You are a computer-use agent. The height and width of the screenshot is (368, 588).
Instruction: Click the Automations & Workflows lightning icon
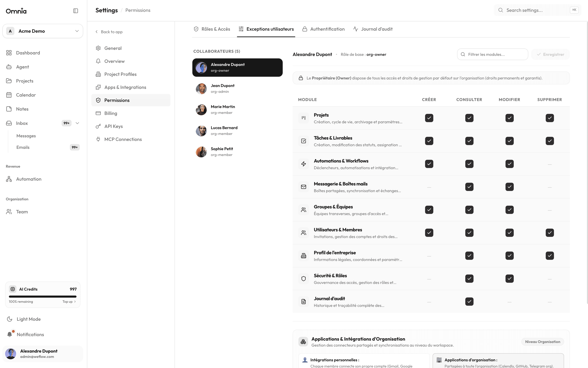303,164
